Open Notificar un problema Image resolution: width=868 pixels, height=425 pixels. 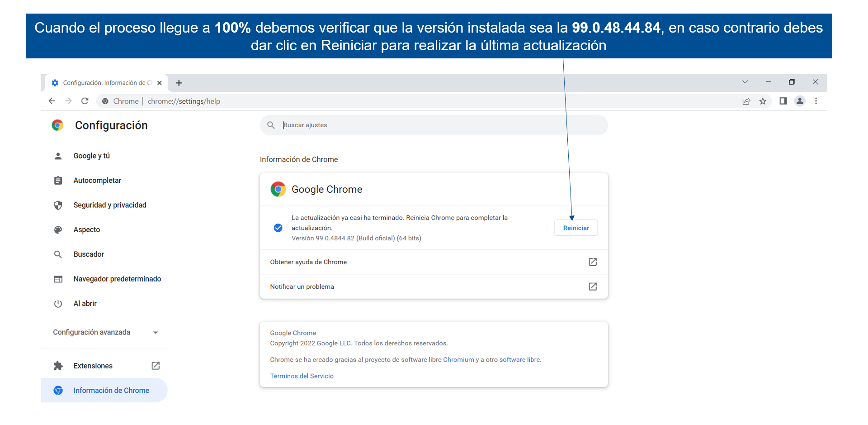click(x=434, y=287)
